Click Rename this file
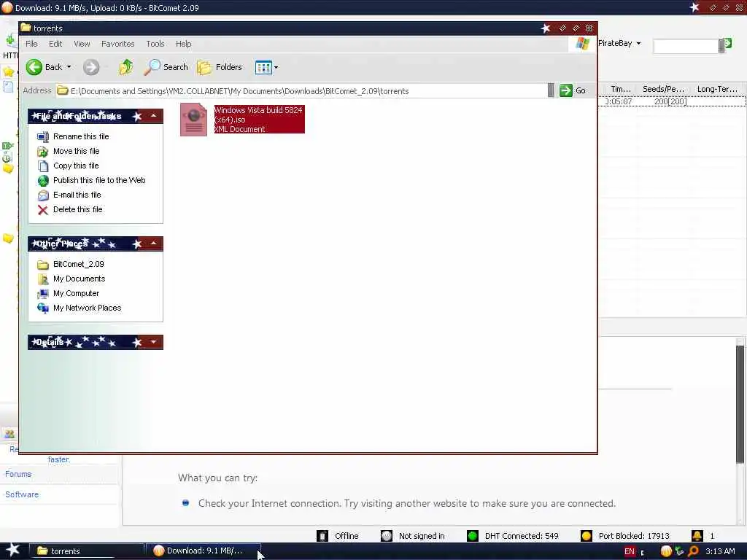This screenshot has height=560, width=747. coord(81,136)
